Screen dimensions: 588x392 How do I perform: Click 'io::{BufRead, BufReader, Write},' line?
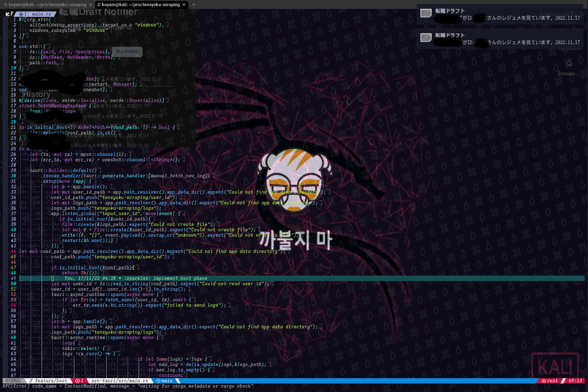click(x=72, y=57)
